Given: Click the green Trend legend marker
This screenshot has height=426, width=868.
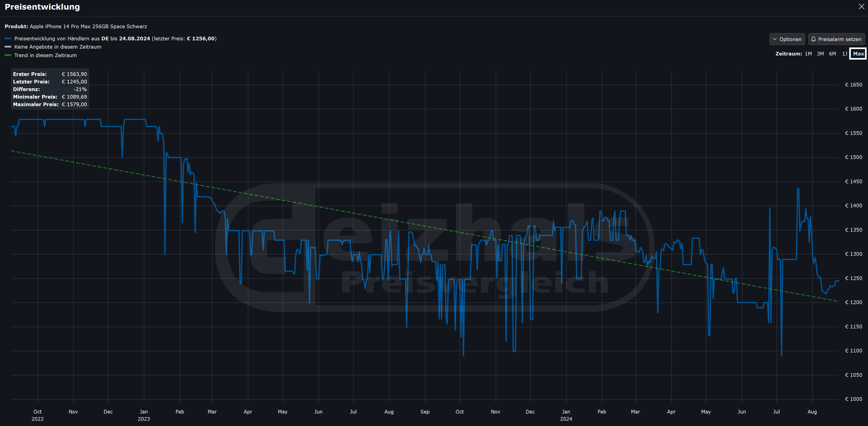Looking at the screenshot, I should pos(8,55).
